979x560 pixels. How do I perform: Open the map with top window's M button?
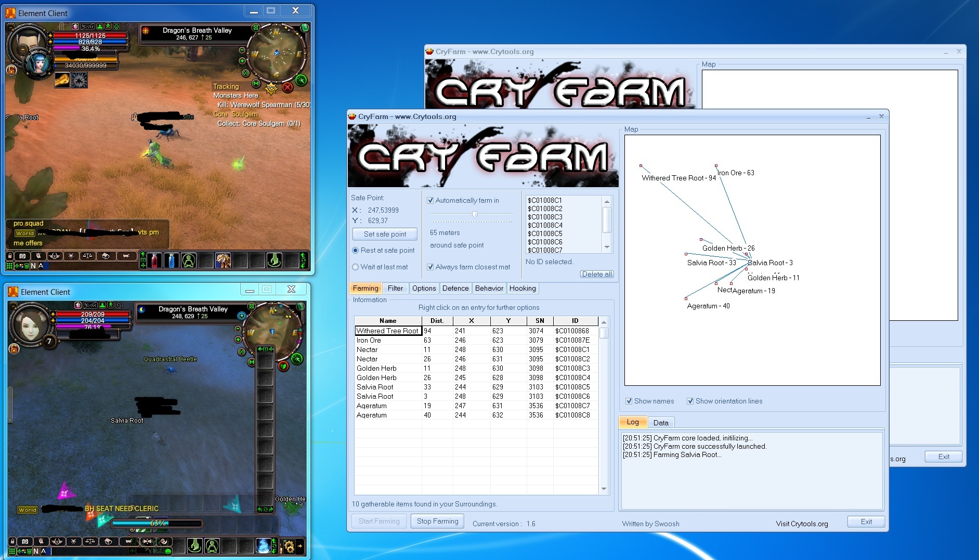256,84
